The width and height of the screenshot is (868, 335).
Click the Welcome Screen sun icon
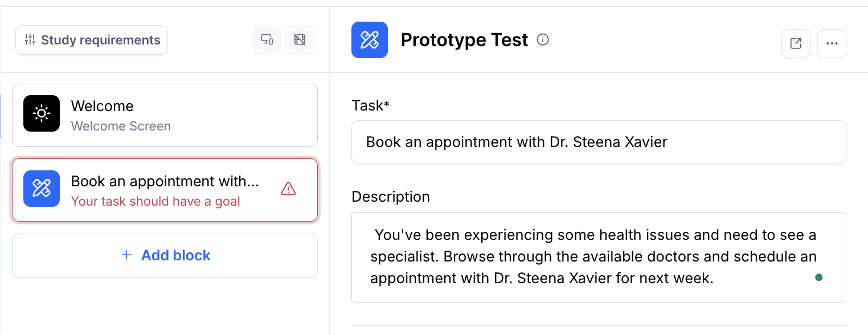[x=42, y=113]
